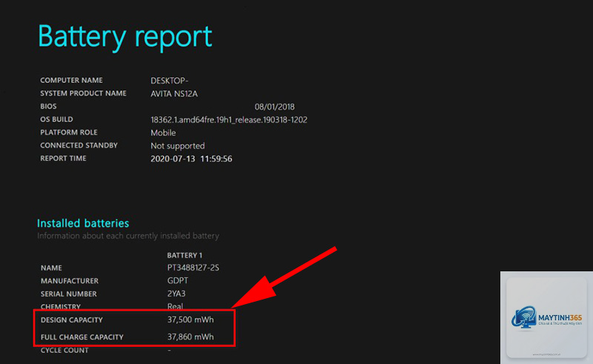The height and width of the screenshot is (364, 593).
Task: Click the MAYTINH365 logo icon
Action: (x=524, y=317)
